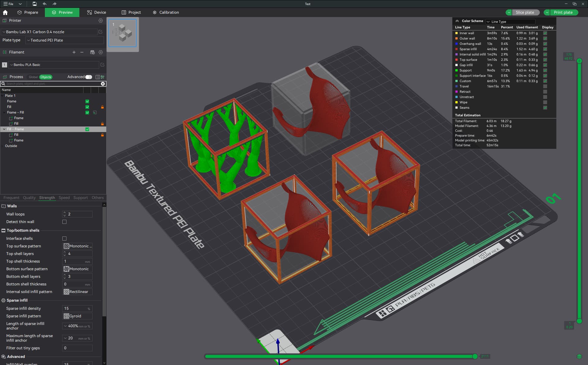The height and width of the screenshot is (365, 588).
Task: Edit the Bambu PLA Basic preset
Action: [102, 65]
